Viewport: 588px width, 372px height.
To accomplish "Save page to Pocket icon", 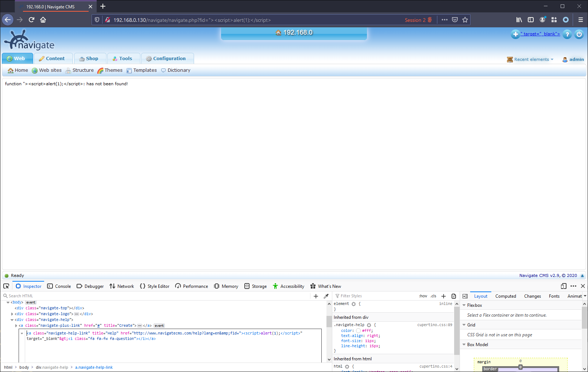I will pyautogui.click(x=455, y=20).
